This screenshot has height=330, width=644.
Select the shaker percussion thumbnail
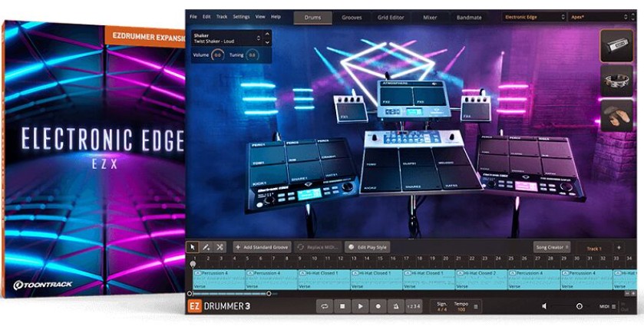tap(616, 45)
